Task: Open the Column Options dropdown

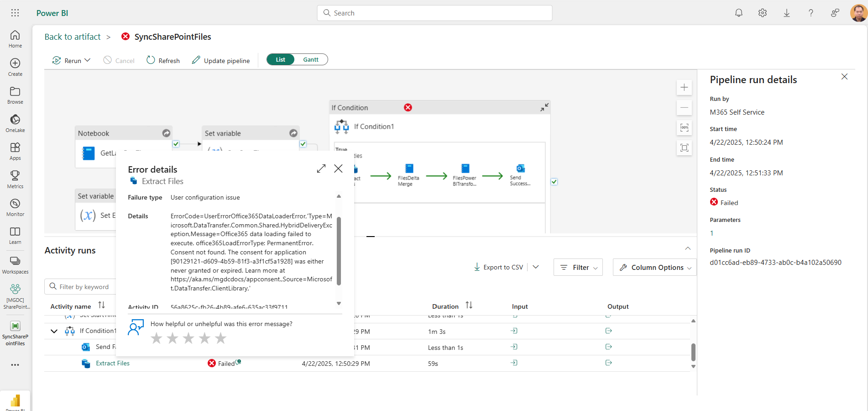Action: [x=655, y=267]
